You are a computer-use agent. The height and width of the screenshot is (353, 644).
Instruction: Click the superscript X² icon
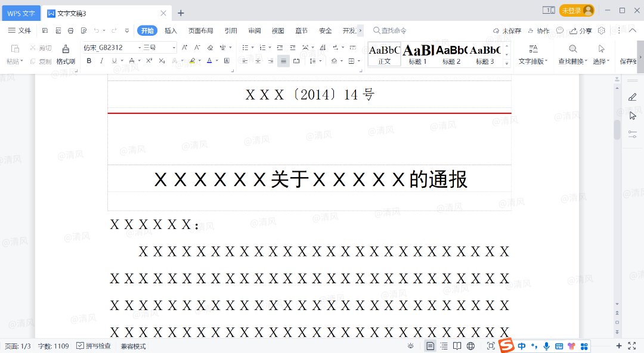(x=149, y=61)
